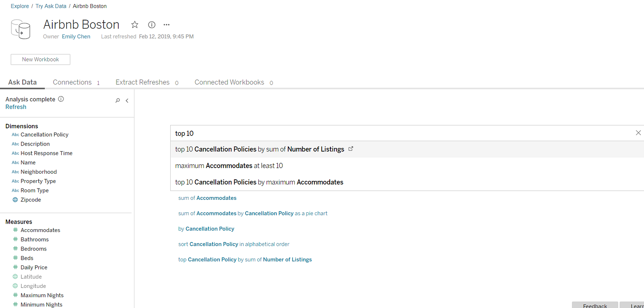Mark Airbnb Boston as favorite with star icon
Viewport: 644px width, 308px height.
(135, 25)
